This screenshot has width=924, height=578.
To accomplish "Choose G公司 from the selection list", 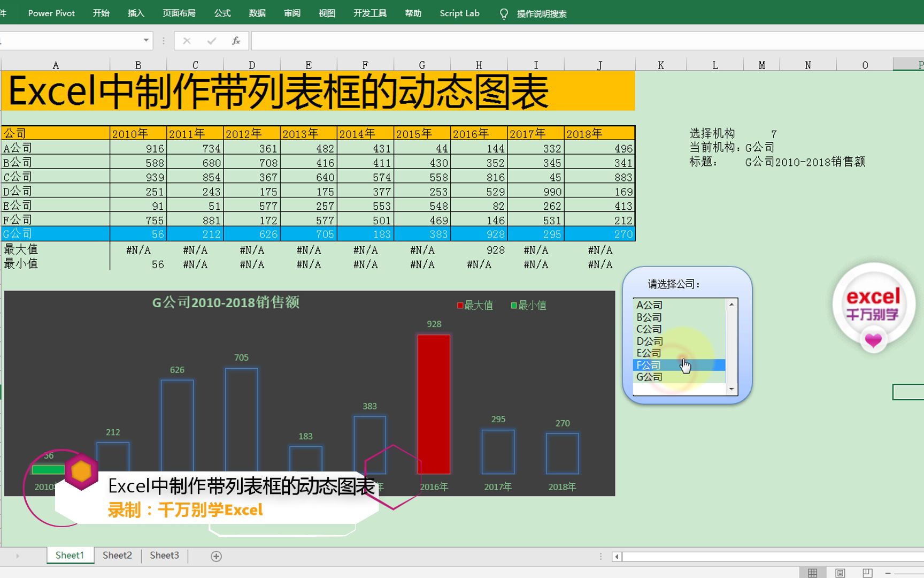I will [x=649, y=377].
